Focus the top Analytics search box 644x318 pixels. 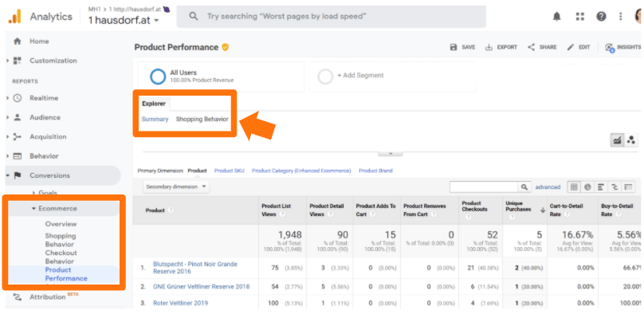tap(331, 17)
